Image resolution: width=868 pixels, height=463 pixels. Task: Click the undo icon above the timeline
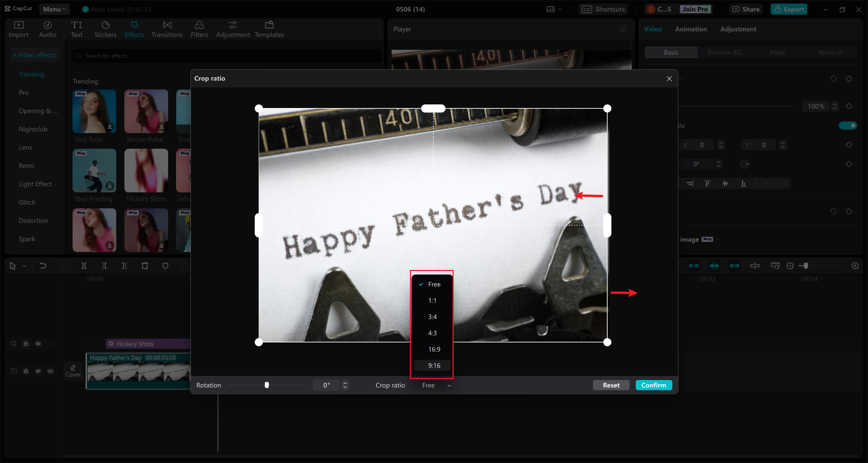click(x=43, y=266)
